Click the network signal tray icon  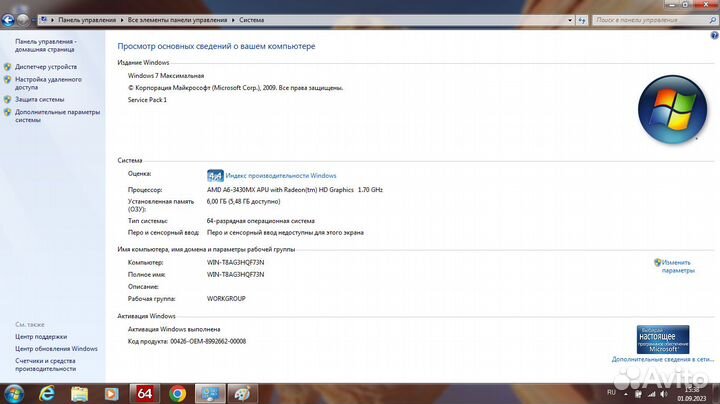(652, 394)
